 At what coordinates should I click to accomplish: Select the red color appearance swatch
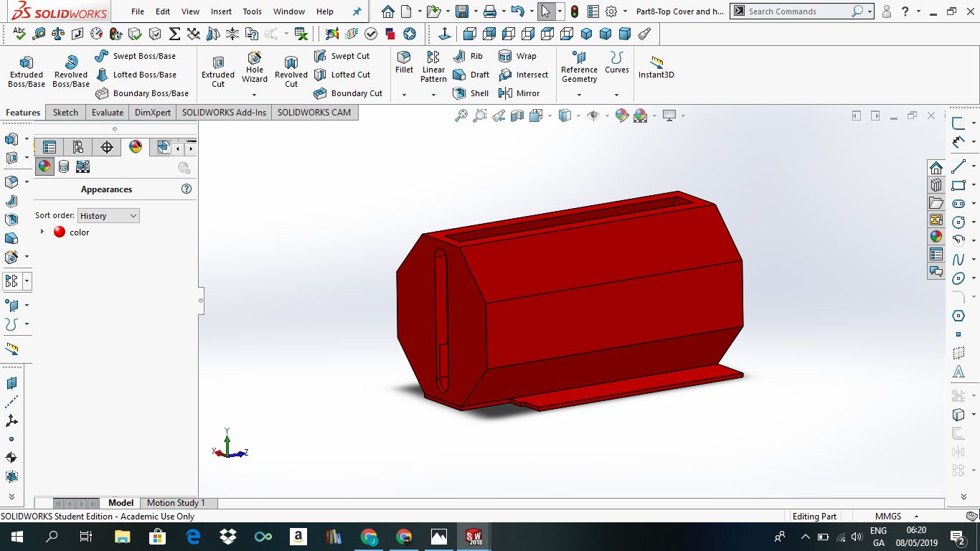[x=60, y=232]
